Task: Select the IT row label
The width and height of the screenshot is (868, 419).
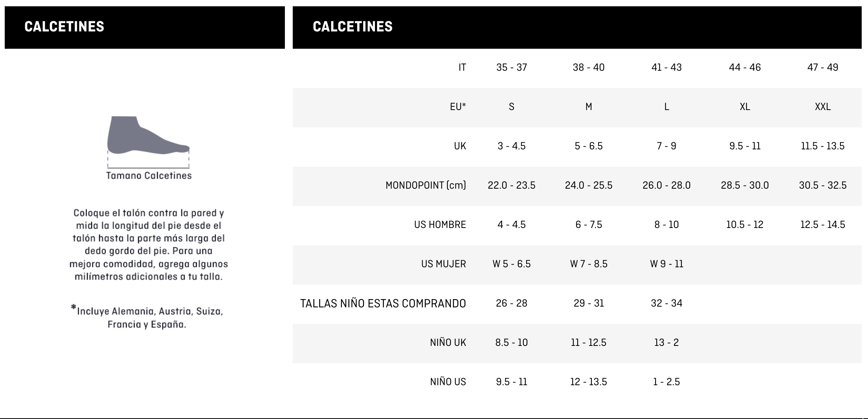Action: (x=462, y=68)
